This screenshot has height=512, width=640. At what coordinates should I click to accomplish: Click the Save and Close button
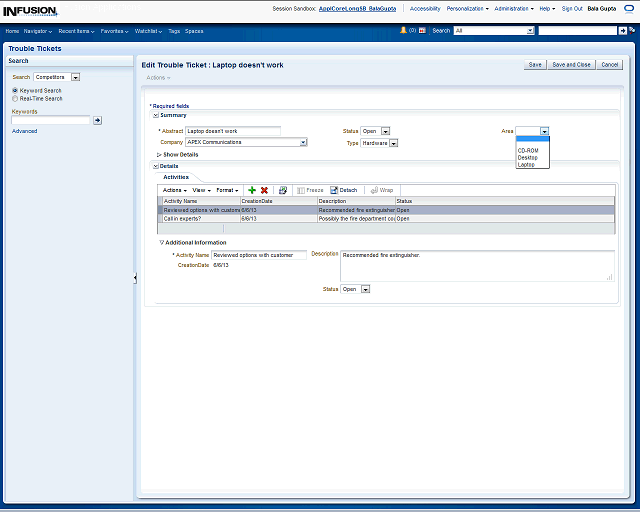point(571,64)
